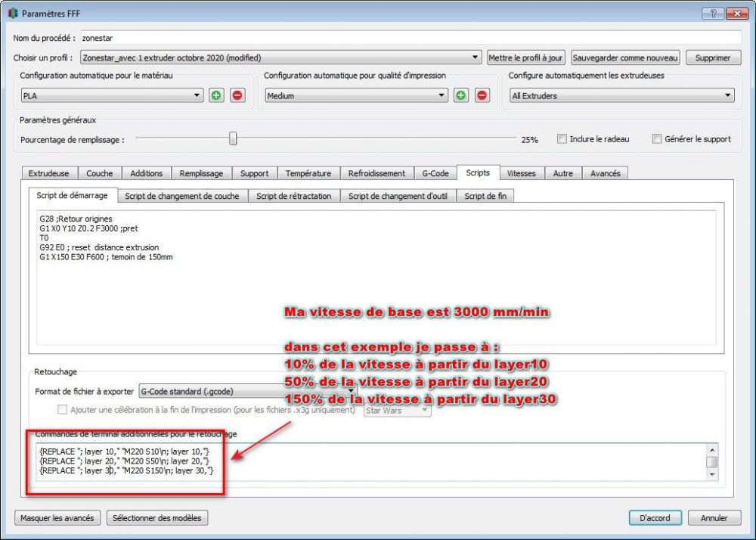This screenshot has height=540, width=756.
Task: Switch to the Additions tab
Action: [x=146, y=173]
